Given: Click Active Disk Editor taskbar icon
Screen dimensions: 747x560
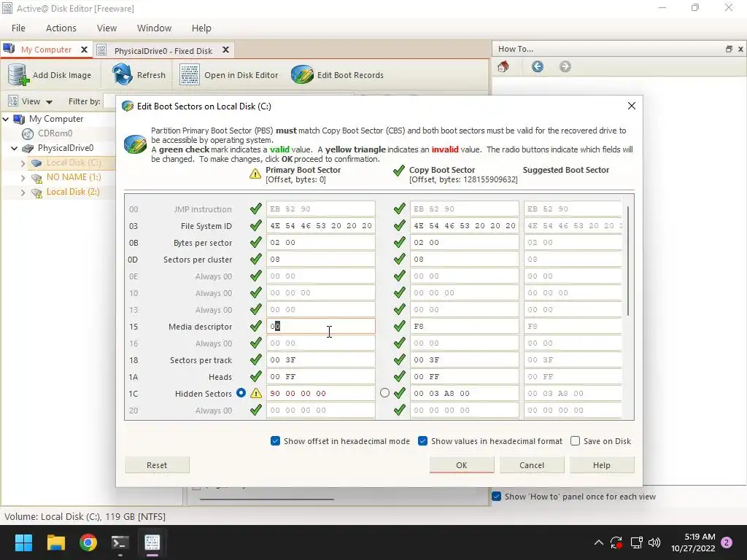Looking at the screenshot, I should tap(152, 542).
